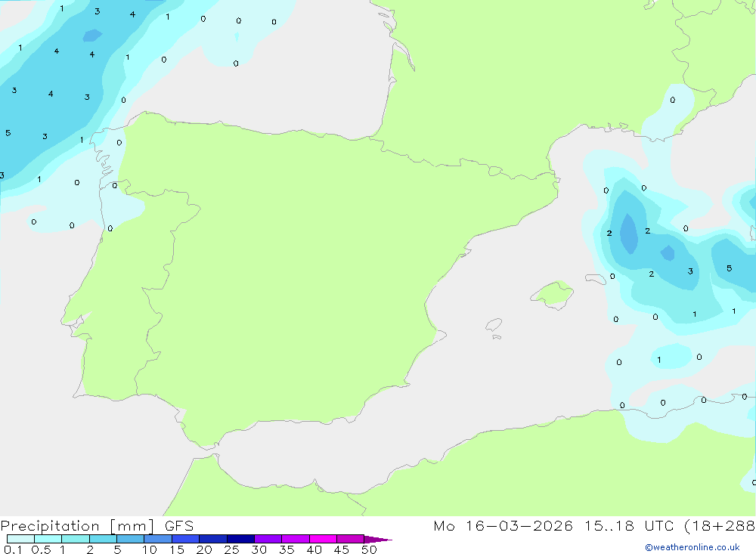
Task: Click the legend label '30'
Action: coord(259,549)
